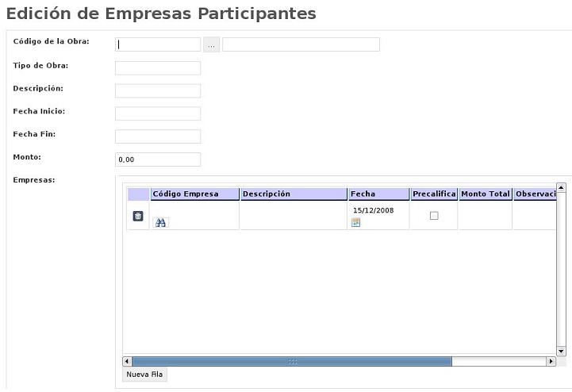Click the ellipsis lookup button beside Código
Screen dimensions: 572x392
pyautogui.click(x=211, y=45)
